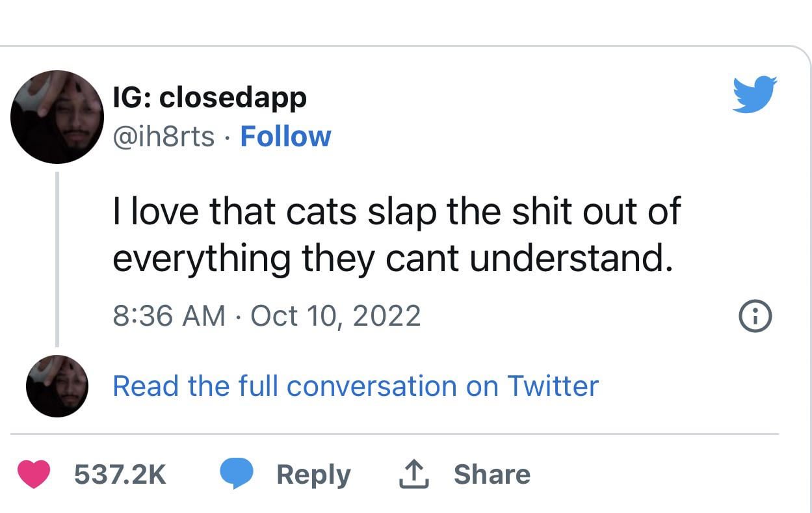
Task: Open the tweet info circle icon
Action: click(756, 317)
